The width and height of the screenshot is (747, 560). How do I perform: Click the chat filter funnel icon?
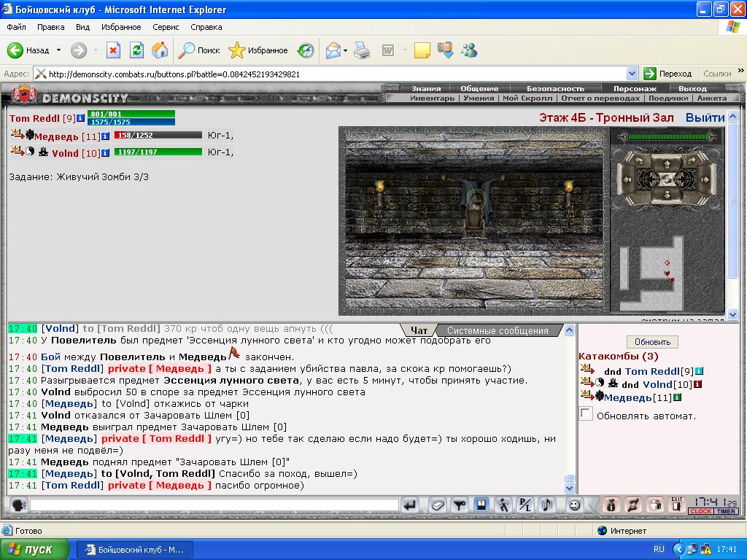click(x=460, y=505)
